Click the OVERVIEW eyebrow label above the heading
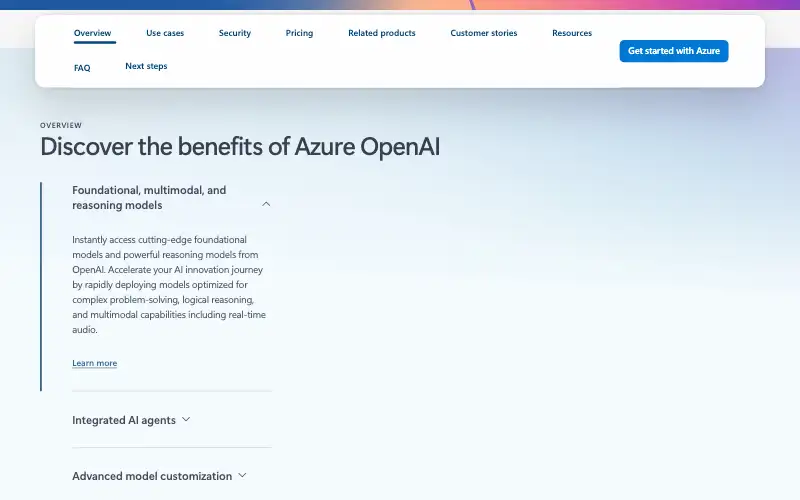 point(61,125)
